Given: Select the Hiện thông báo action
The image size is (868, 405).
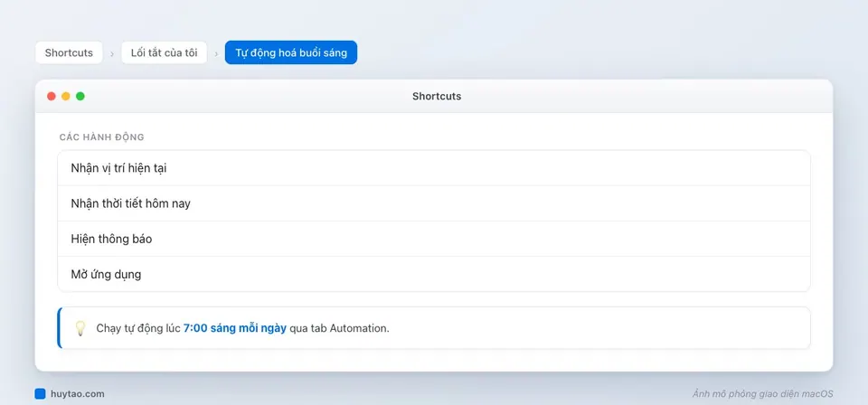Looking at the screenshot, I should point(434,239).
